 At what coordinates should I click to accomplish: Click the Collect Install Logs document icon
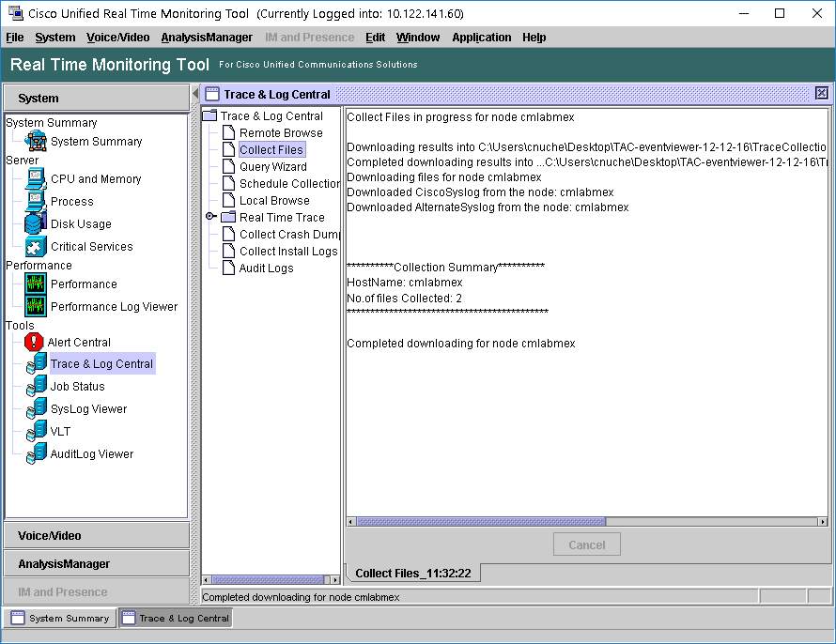[229, 251]
